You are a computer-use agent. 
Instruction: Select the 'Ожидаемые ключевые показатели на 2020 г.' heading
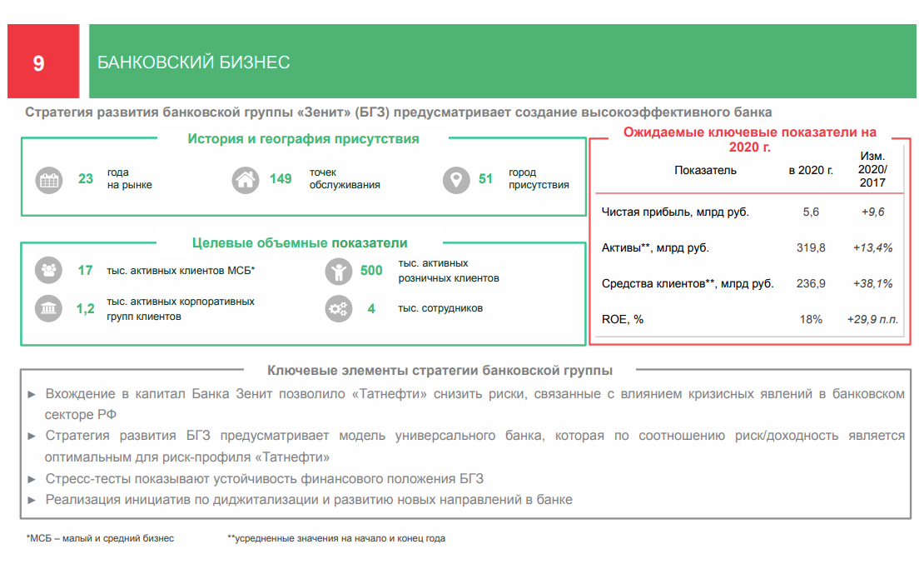point(749,139)
